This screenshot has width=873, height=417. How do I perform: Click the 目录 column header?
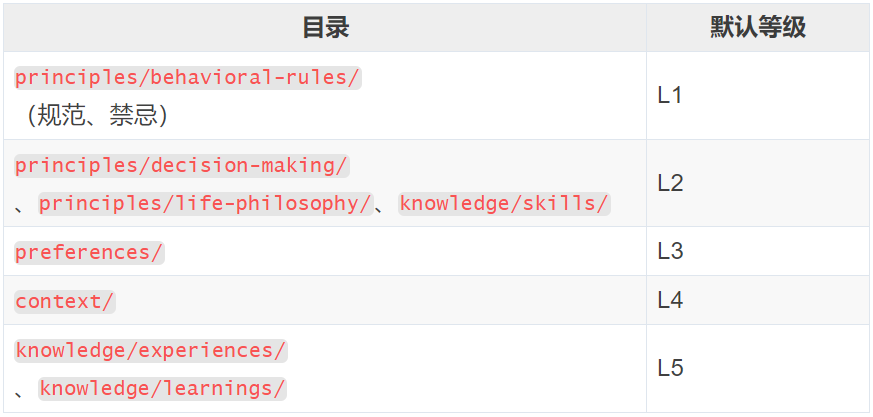tap(325, 27)
